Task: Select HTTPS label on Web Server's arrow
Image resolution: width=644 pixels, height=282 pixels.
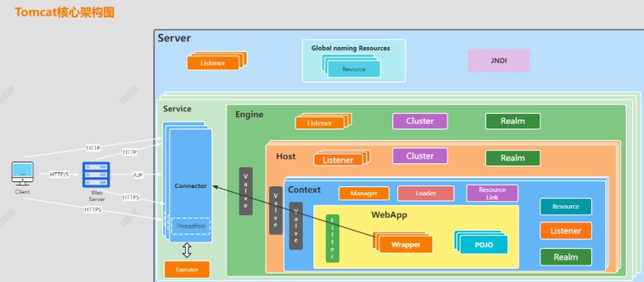Action: click(131, 198)
